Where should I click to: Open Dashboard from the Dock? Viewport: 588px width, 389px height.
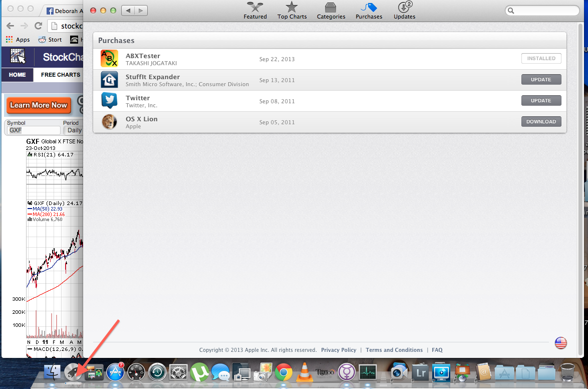(136, 372)
